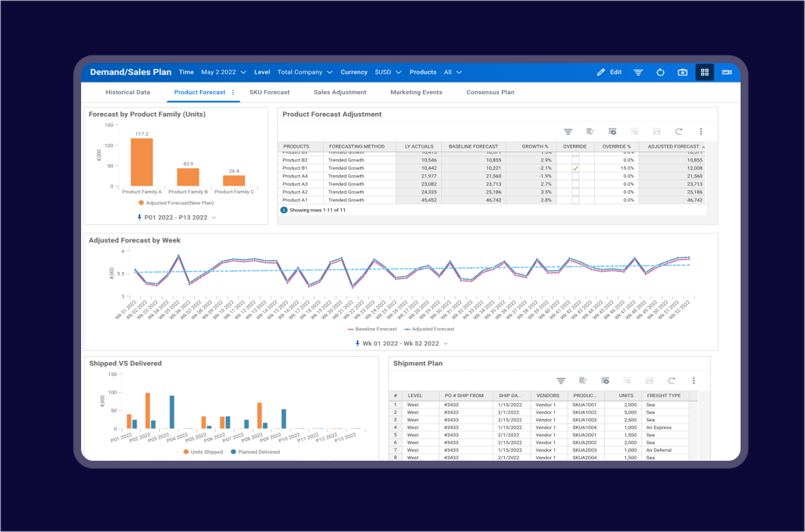Open the filter icon in Product Forecast Adjustment toolbar

(569, 131)
